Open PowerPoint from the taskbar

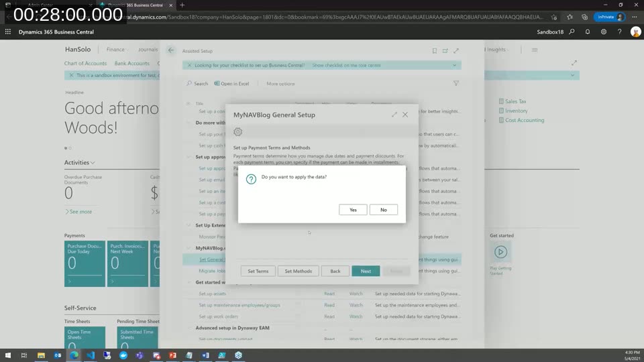pyautogui.click(x=172, y=355)
